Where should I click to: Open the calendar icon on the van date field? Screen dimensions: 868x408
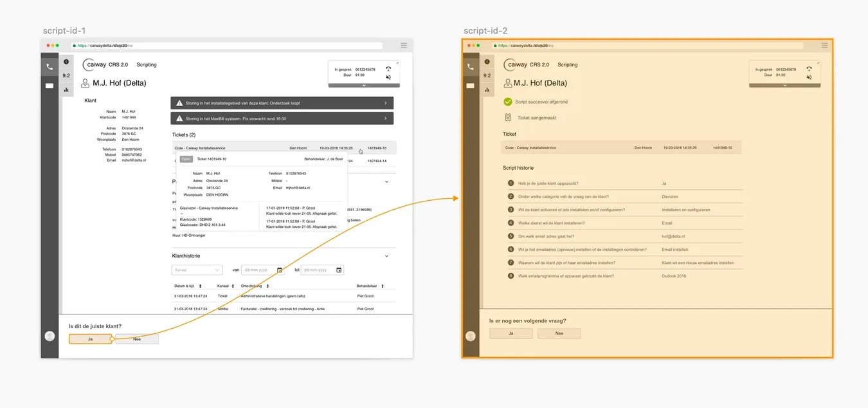[x=280, y=270]
